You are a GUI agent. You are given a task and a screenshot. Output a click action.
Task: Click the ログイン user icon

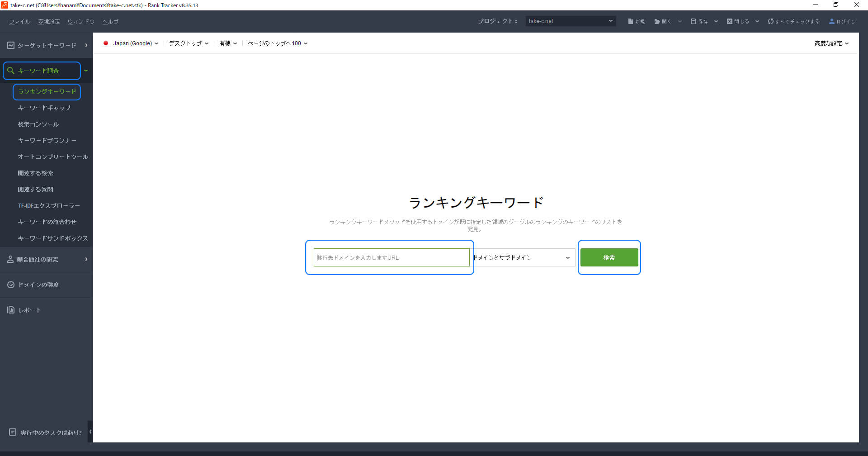coord(831,21)
